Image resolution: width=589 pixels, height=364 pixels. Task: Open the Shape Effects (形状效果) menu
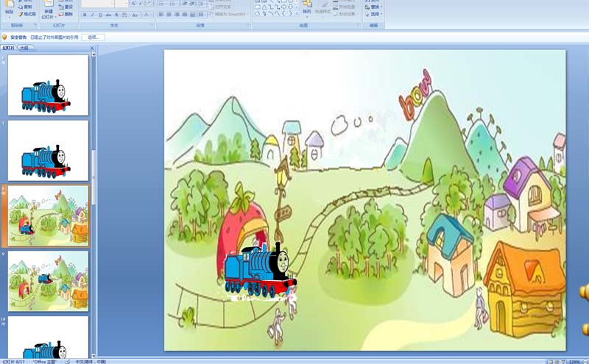[x=345, y=14]
